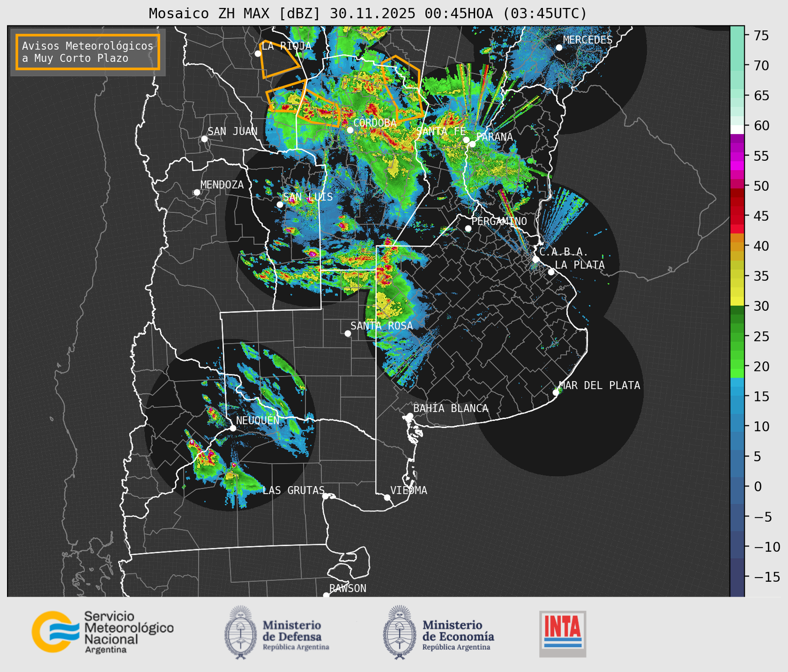Click the SAN JUAN city label
This screenshot has height=672, width=788.
point(233,131)
